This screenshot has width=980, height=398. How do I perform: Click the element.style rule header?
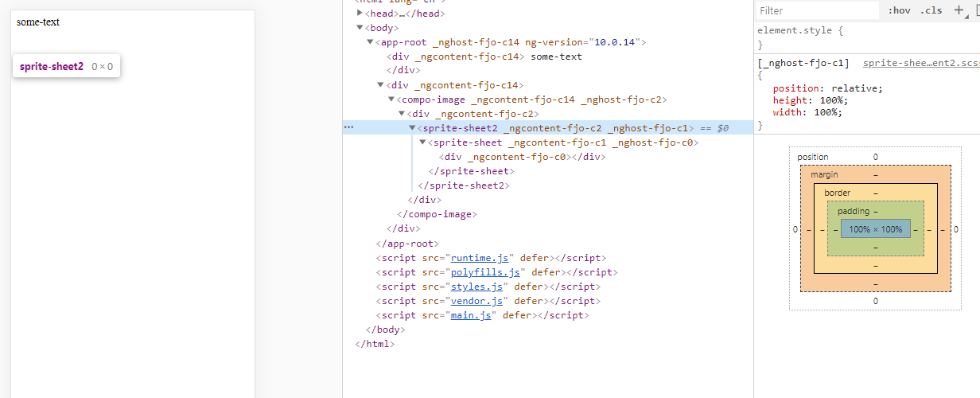pos(800,30)
